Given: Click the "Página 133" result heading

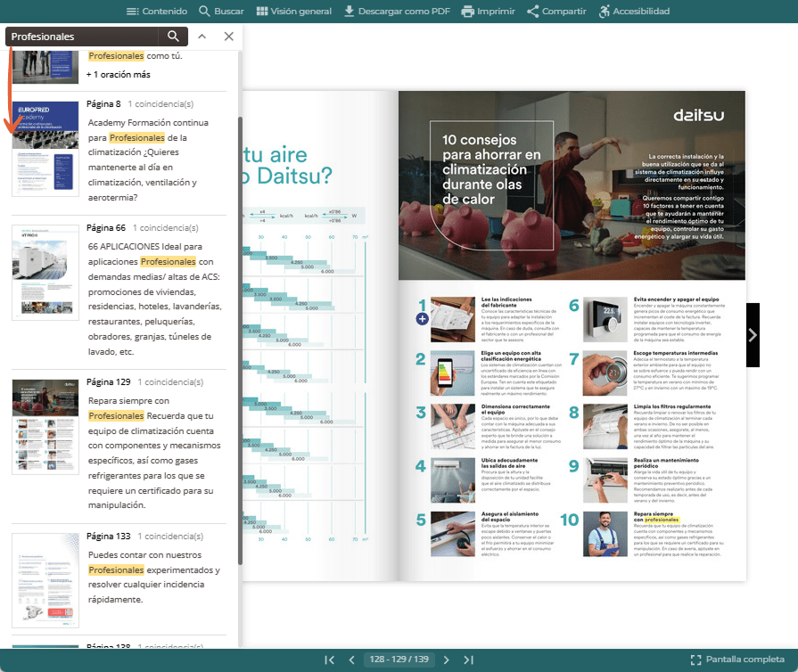Looking at the screenshot, I should click(109, 537).
